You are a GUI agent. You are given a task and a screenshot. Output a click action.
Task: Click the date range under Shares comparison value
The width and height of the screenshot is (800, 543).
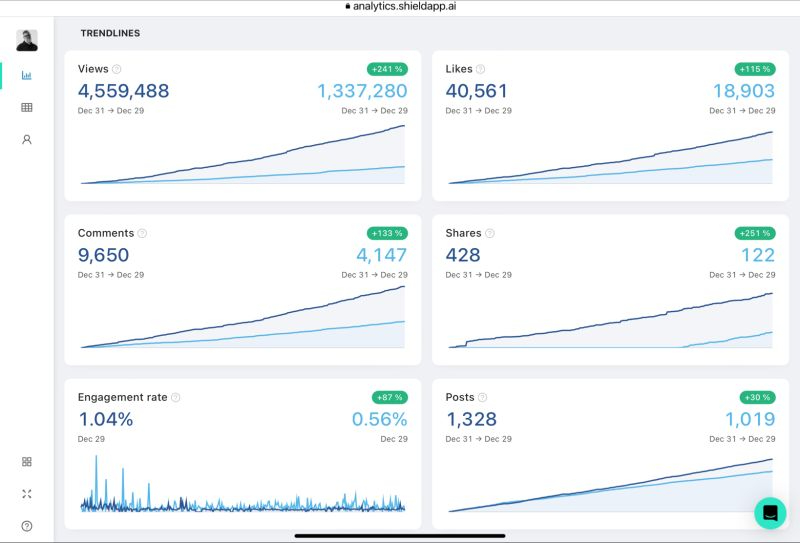pos(742,275)
